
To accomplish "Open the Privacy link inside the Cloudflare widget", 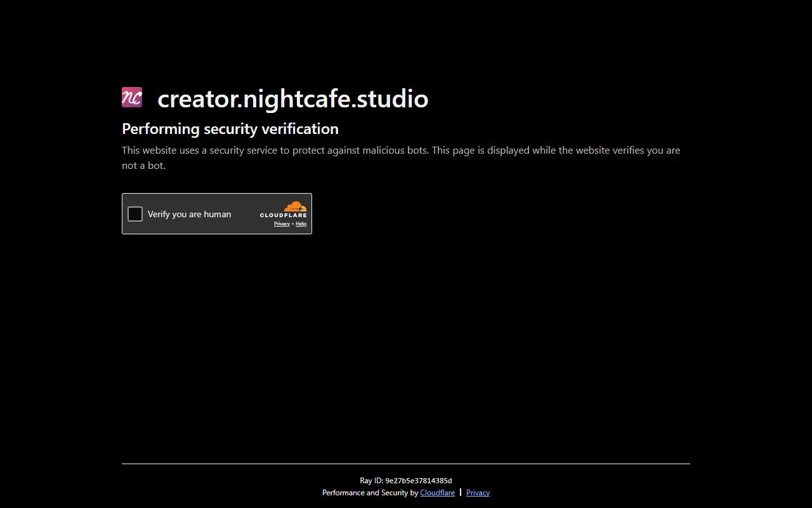I will (x=282, y=224).
